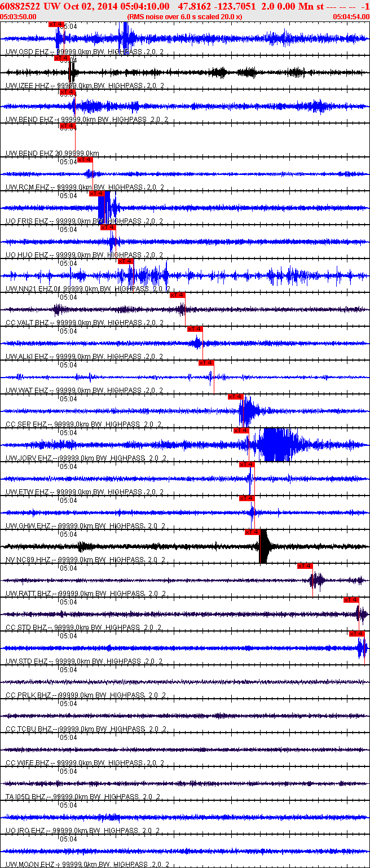370x868 pixels.
Task: Select the UO FRIS EHZ station label
Action: tap(85, 221)
